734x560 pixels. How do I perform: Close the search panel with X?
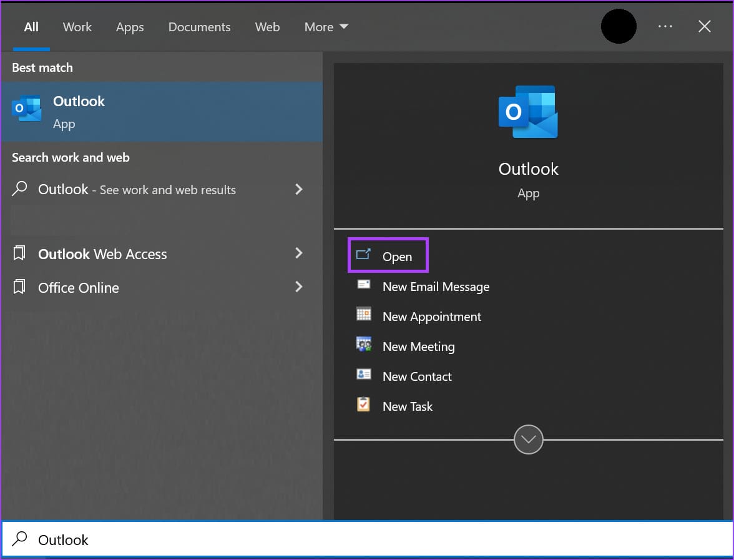704,26
